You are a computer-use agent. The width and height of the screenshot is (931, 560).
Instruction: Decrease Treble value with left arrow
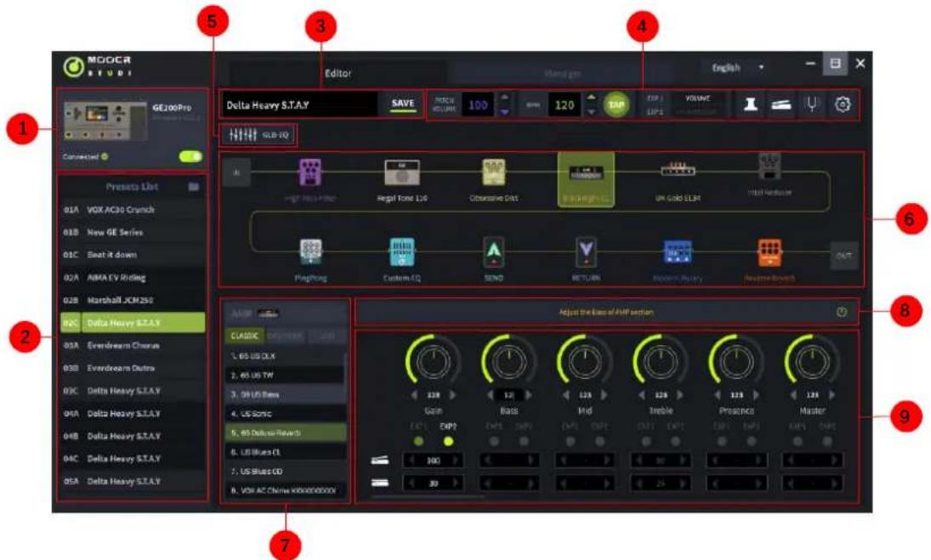click(642, 394)
